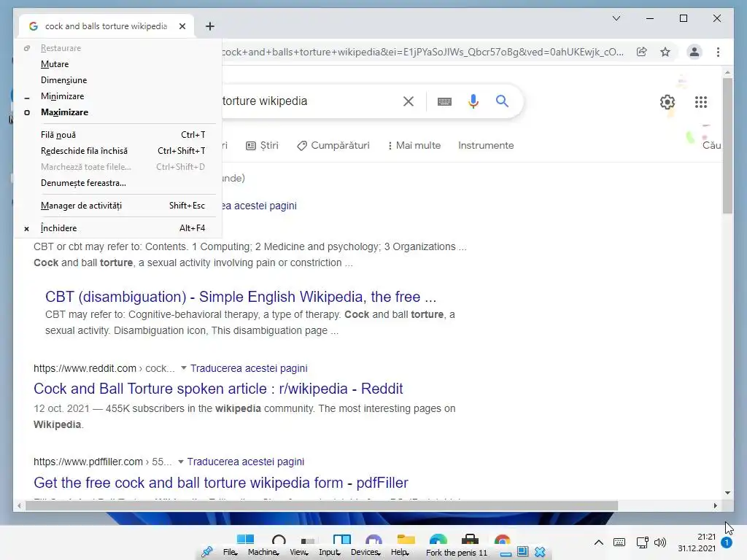Switch to the Știri search tab
Viewport: 747px width, 560px height.
pos(262,146)
